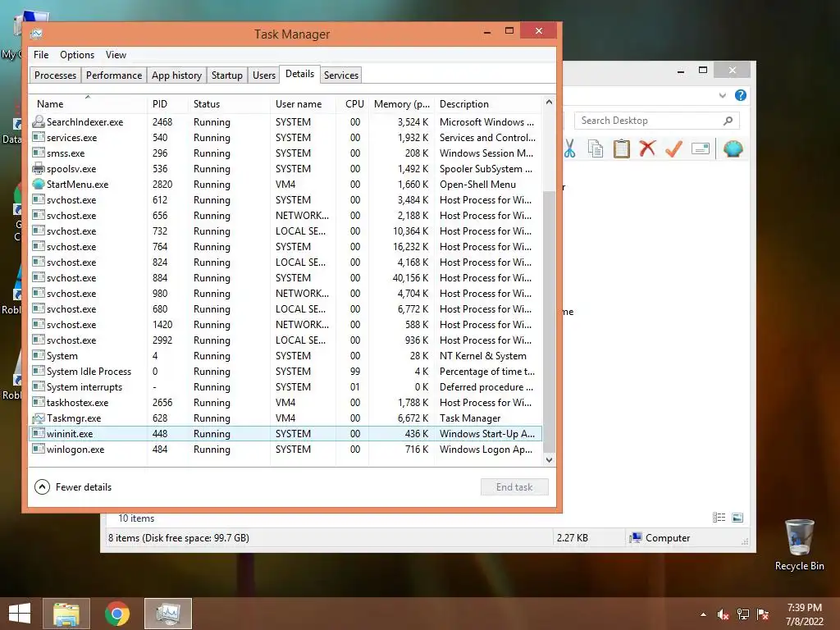Select the System Idle Process row
Screen dimensions: 840x630
[286, 372]
